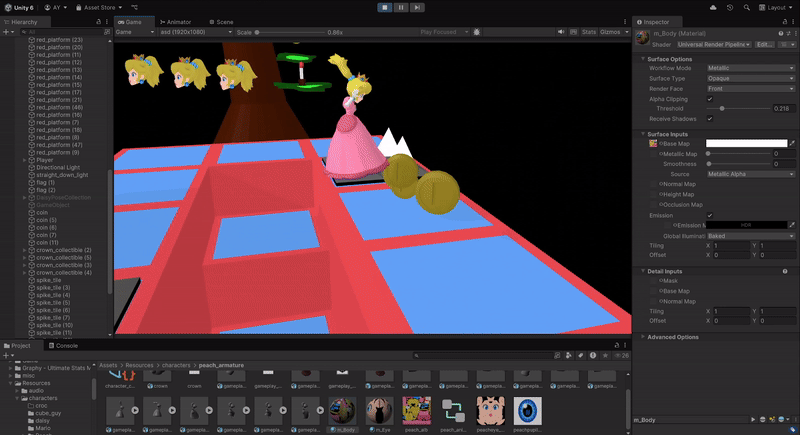Viewport: 800px width, 435px height.
Task: Advance one frame with the Step button
Action: pyautogui.click(x=417, y=8)
